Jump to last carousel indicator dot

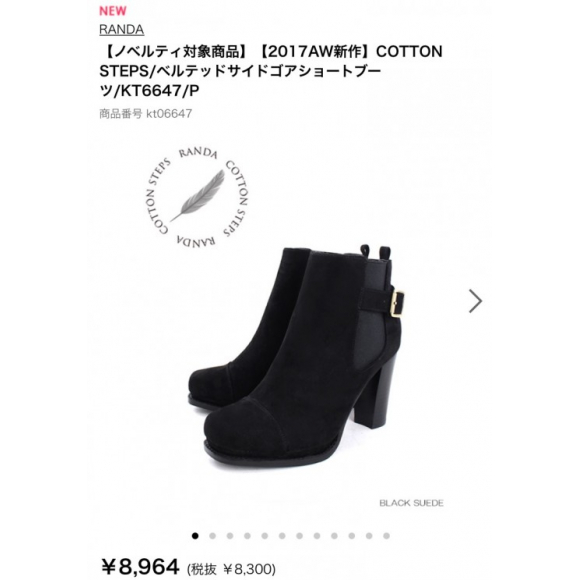click(x=386, y=536)
